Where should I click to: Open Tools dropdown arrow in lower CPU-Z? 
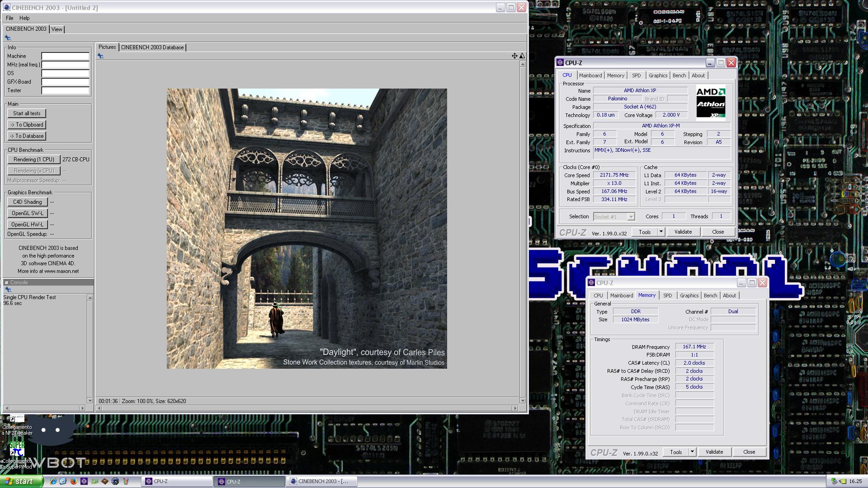click(x=692, y=452)
